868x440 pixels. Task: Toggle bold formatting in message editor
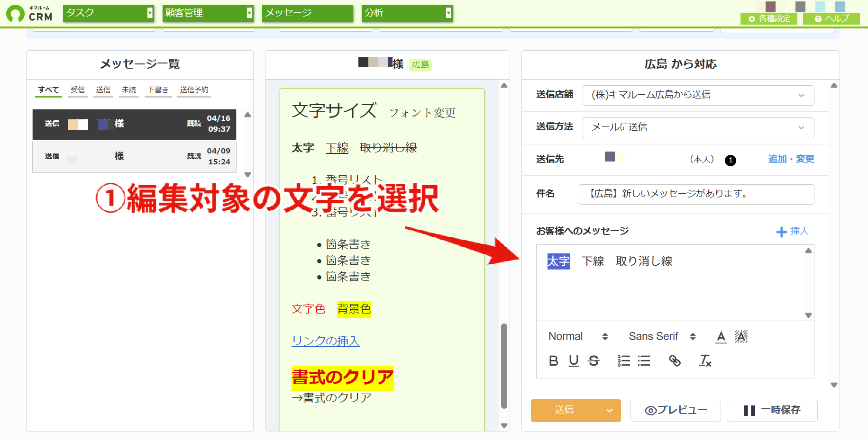coord(553,361)
